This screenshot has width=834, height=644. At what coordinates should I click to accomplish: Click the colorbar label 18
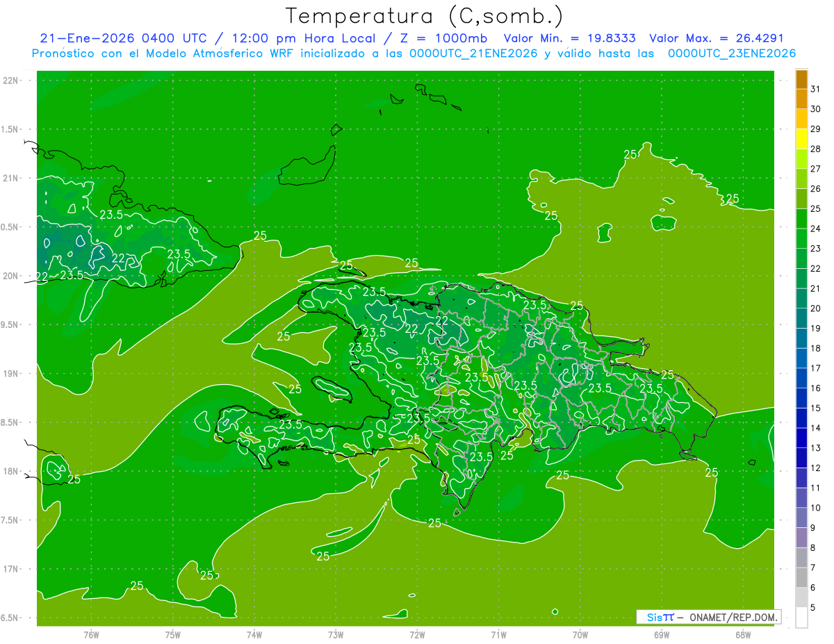pyautogui.click(x=816, y=348)
